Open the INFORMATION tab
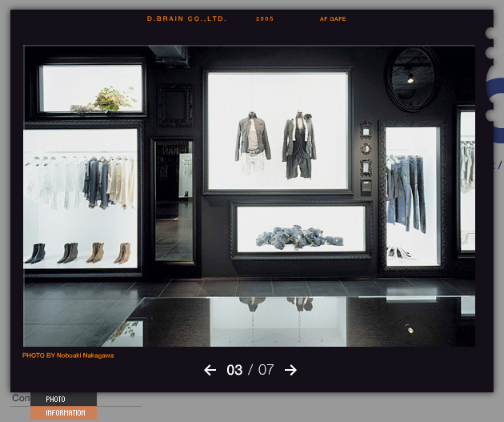Screen dimensions: 504x422 (64, 412)
